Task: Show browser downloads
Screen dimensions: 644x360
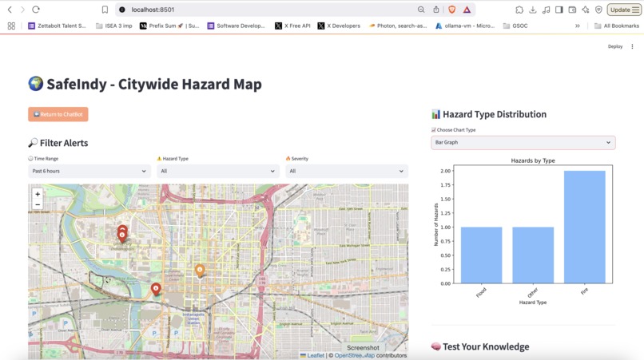Action: (x=533, y=10)
